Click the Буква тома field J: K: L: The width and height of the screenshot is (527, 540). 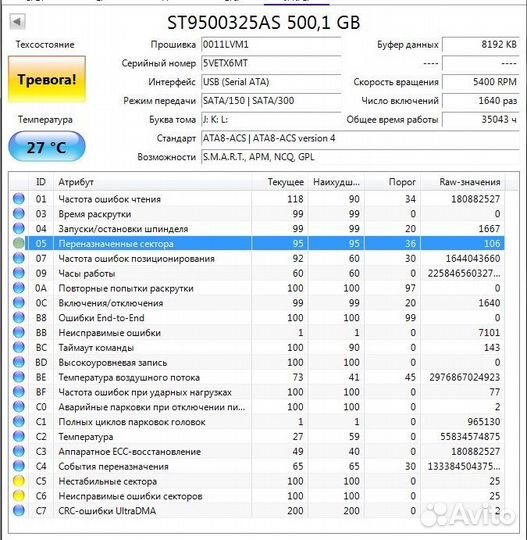271,120
